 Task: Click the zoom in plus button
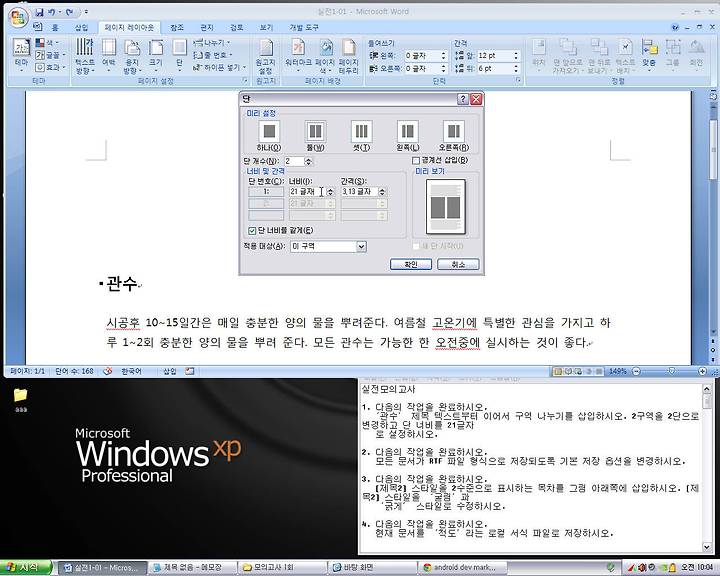coord(702,371)
